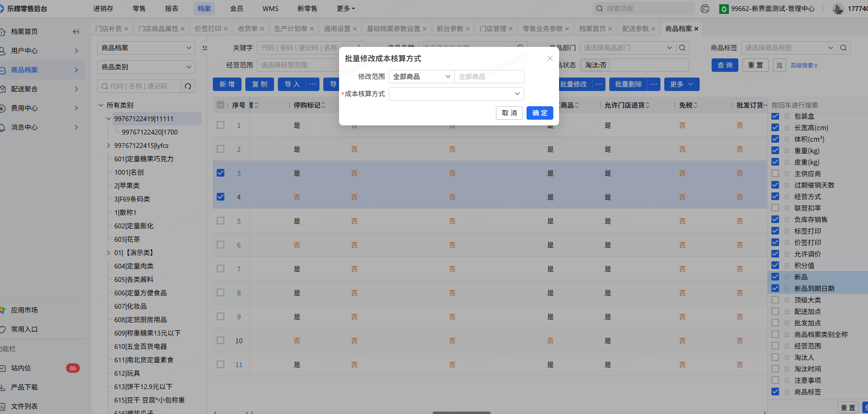Click the horizontal scrollbar under the table
The height and width of the screenshot is (414, 868).
(461, 412)
